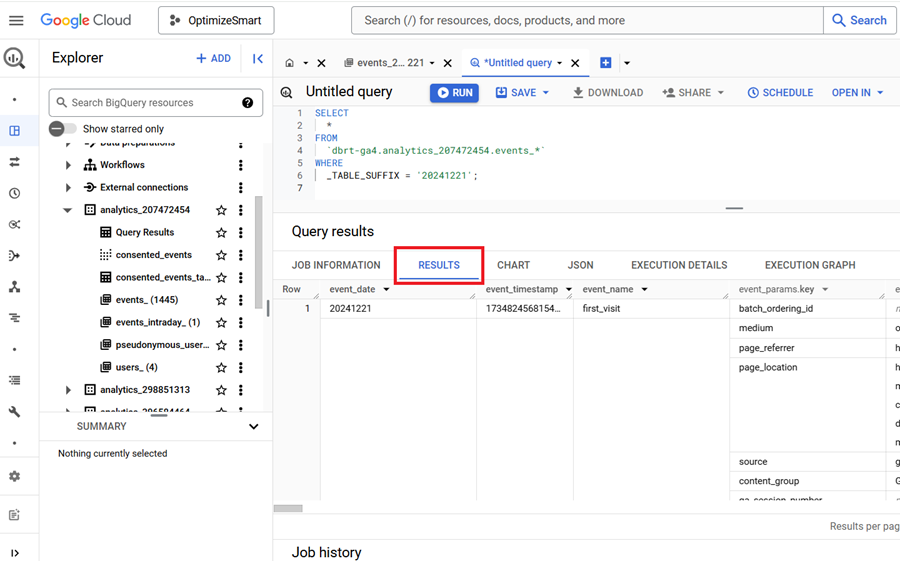
Task: Star the users_ (4) table
Action: 221,367
